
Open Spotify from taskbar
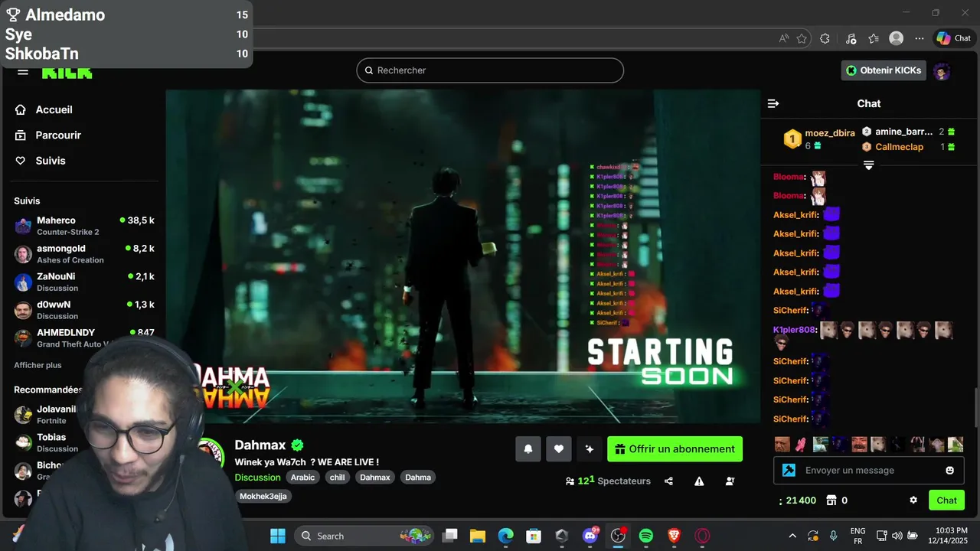(x=646, y=536)
